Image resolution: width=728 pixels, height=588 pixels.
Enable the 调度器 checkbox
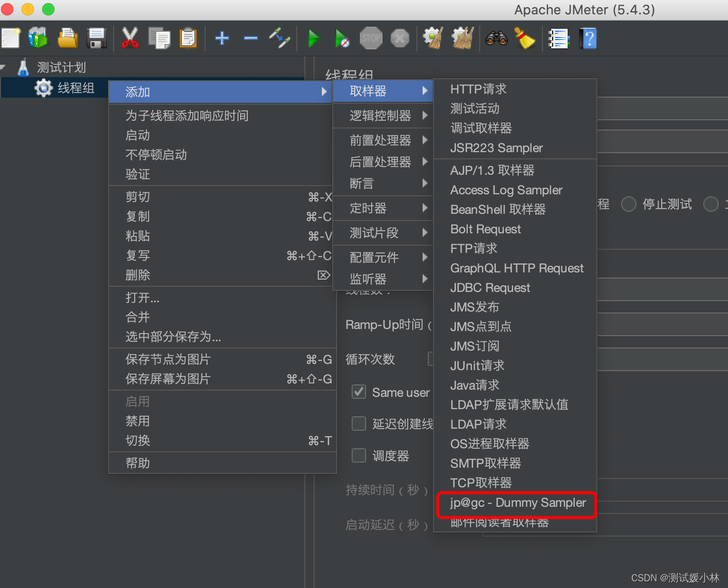tap(359, 455)
